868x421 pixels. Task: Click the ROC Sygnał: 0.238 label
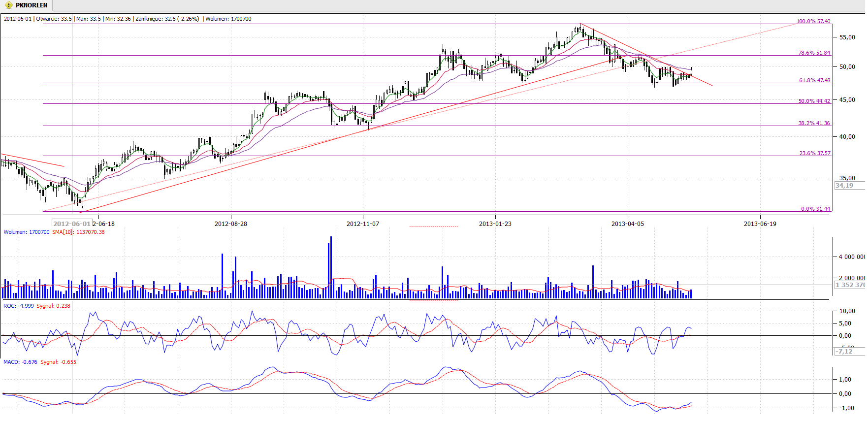tap(53, 306)
